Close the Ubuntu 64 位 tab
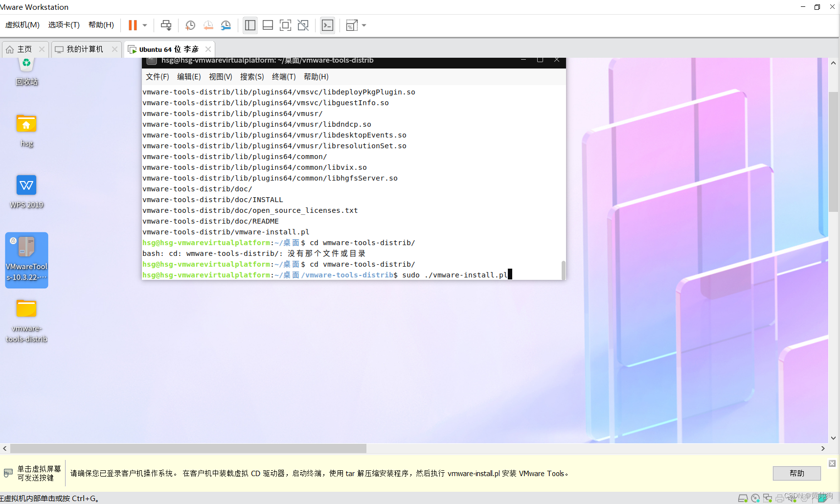The width and height of the screenshot is (840, 504). 208,49
